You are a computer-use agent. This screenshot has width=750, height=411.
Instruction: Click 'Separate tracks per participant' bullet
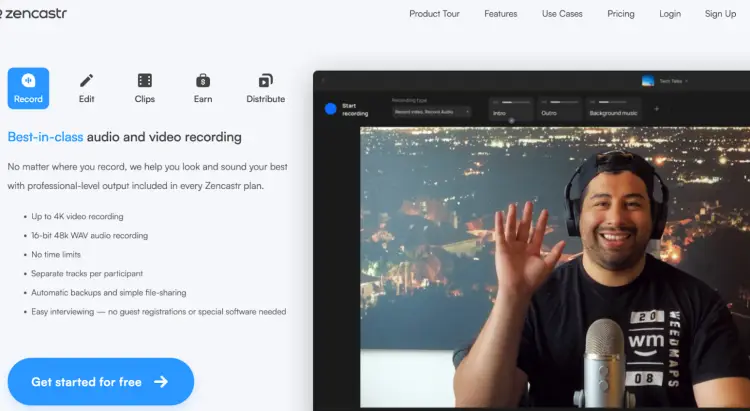(x=87, y=274)
